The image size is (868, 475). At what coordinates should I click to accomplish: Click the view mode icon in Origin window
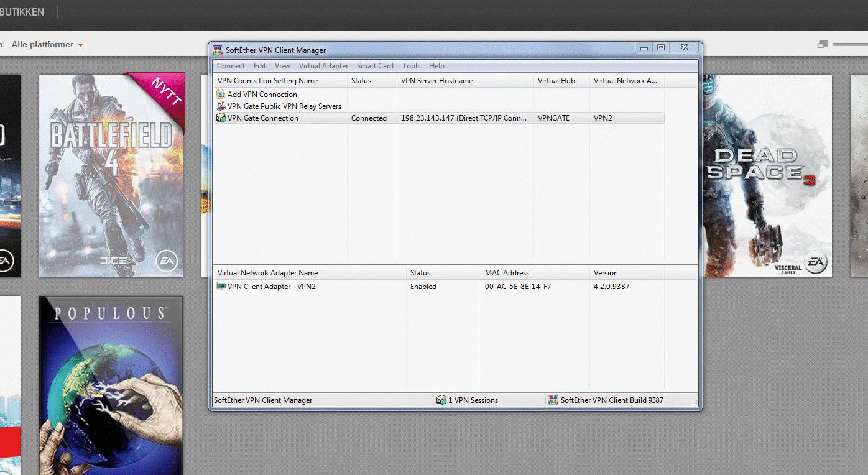click(x=823, y=44)
